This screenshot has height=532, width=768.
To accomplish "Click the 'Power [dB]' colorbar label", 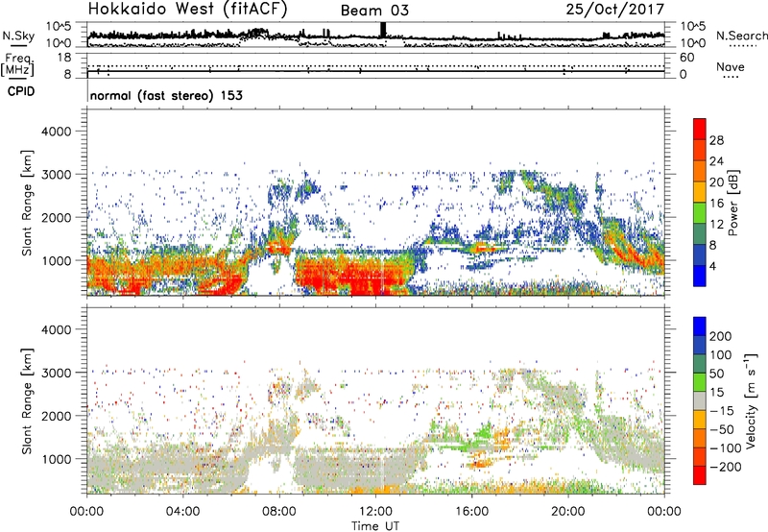I will click(x=733, y=203).
